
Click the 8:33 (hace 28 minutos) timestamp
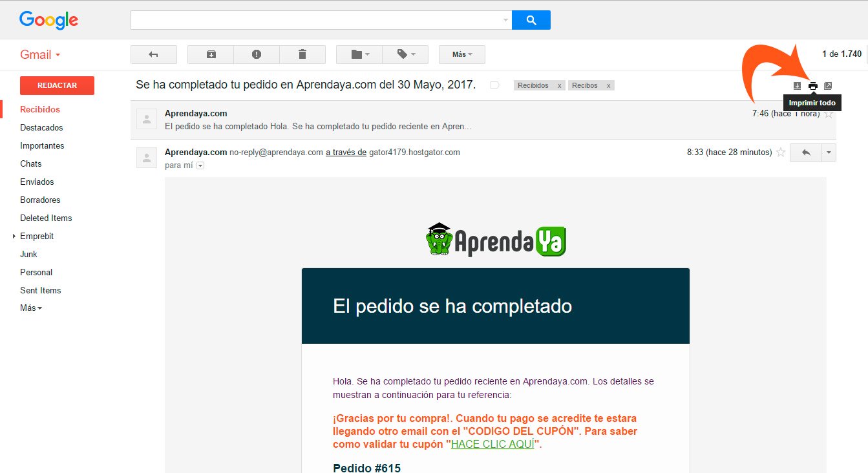729,152
